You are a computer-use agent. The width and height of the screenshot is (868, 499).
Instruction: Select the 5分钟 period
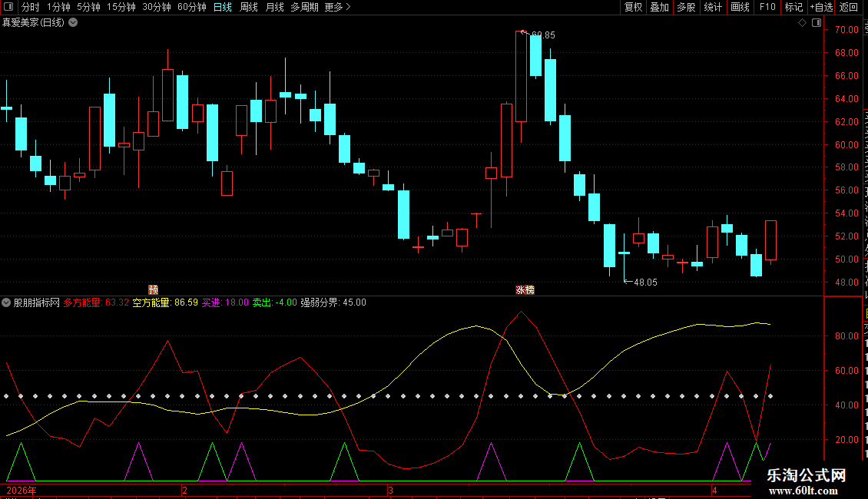click(88, 7)
